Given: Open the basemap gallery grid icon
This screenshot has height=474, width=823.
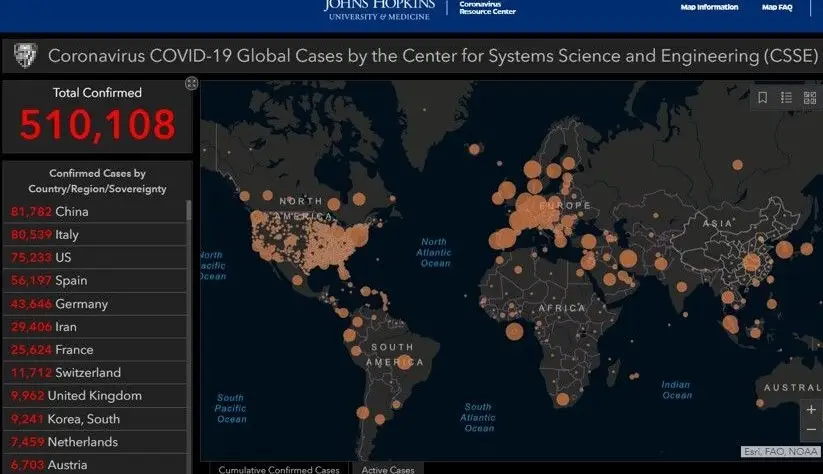Looking at the screenshot, I should (x=810, y=97).
